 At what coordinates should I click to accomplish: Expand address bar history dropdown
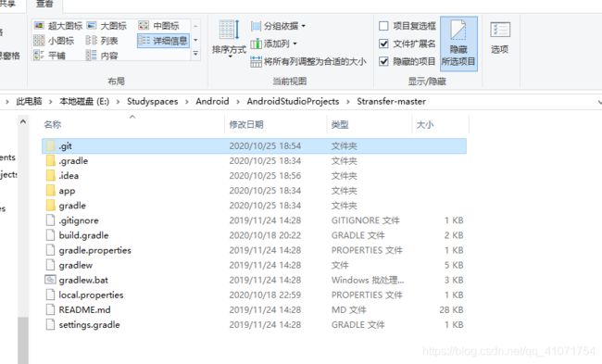(x=599, y=102)
